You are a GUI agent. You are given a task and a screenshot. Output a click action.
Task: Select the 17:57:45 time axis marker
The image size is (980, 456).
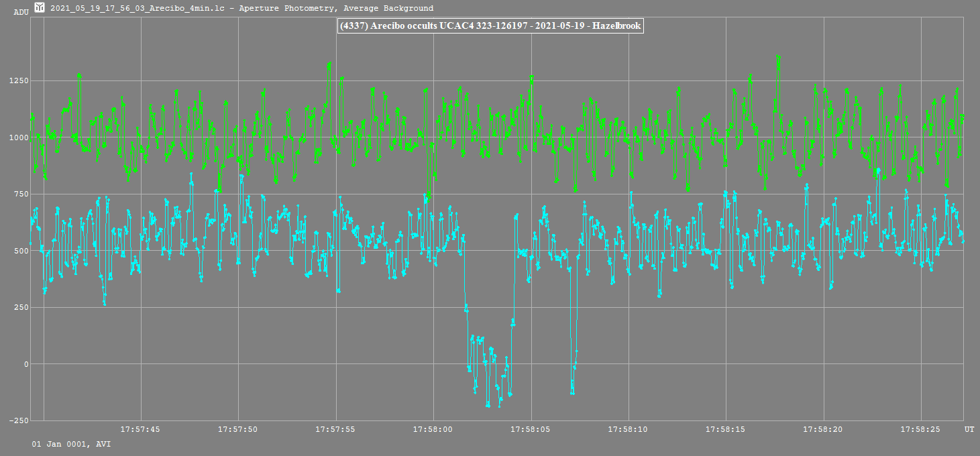pyautogui.click(x=140, y=429)
